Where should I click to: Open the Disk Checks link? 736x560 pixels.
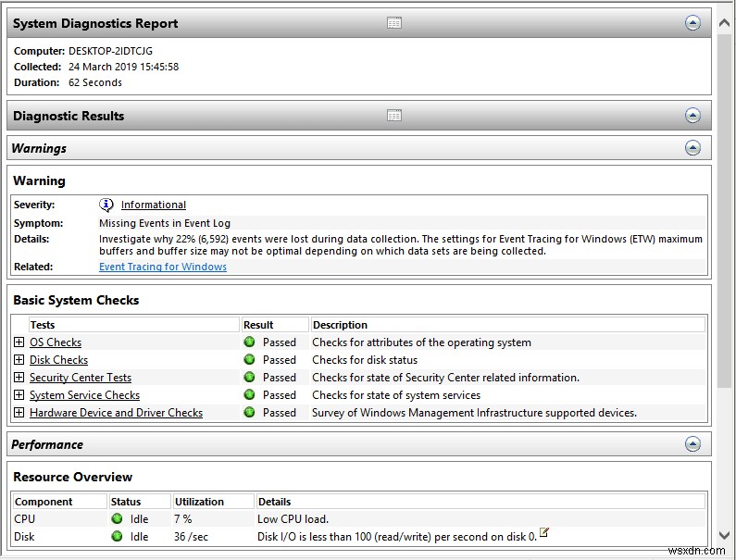point(58,360)
